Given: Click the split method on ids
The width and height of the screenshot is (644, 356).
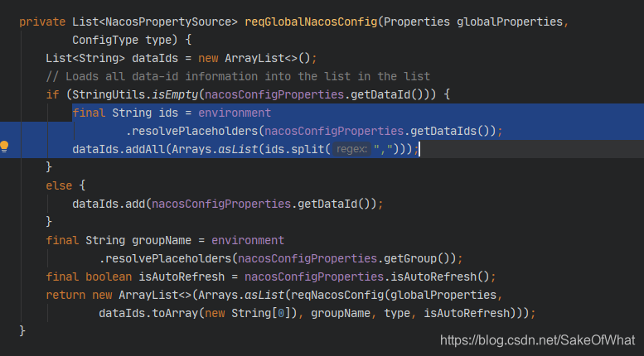Looking at the screenshot, I should click(x=307, y=149).
